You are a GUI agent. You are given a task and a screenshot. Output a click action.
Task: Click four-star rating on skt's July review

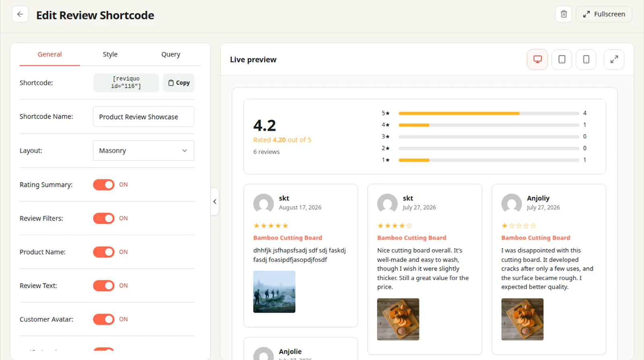(x=395, y=226)
